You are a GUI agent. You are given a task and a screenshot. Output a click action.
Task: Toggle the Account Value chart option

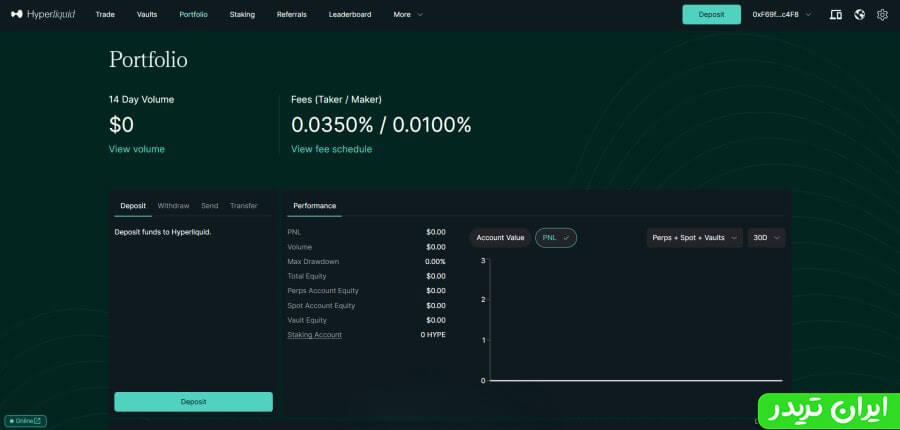click(500, 238)
